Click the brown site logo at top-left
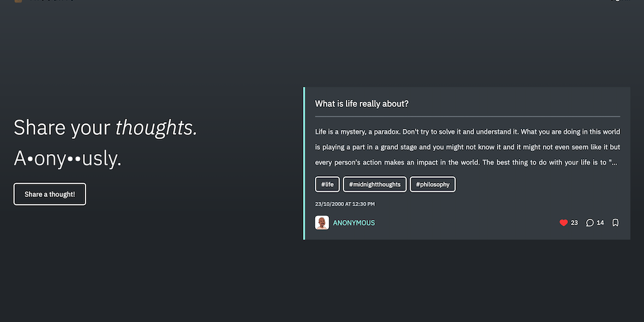This screenshot has height=322, width=644. 18,1
